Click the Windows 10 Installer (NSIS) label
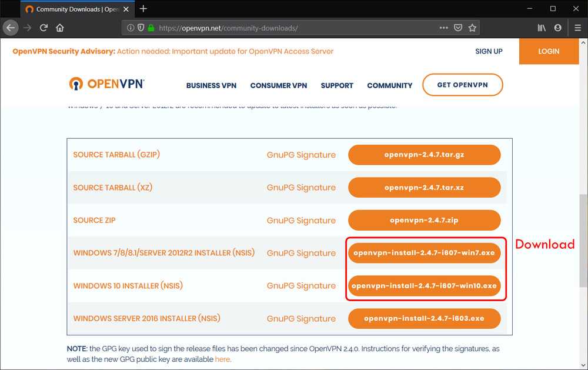Screen dimensions: 588x370 [x=128, y=286]
